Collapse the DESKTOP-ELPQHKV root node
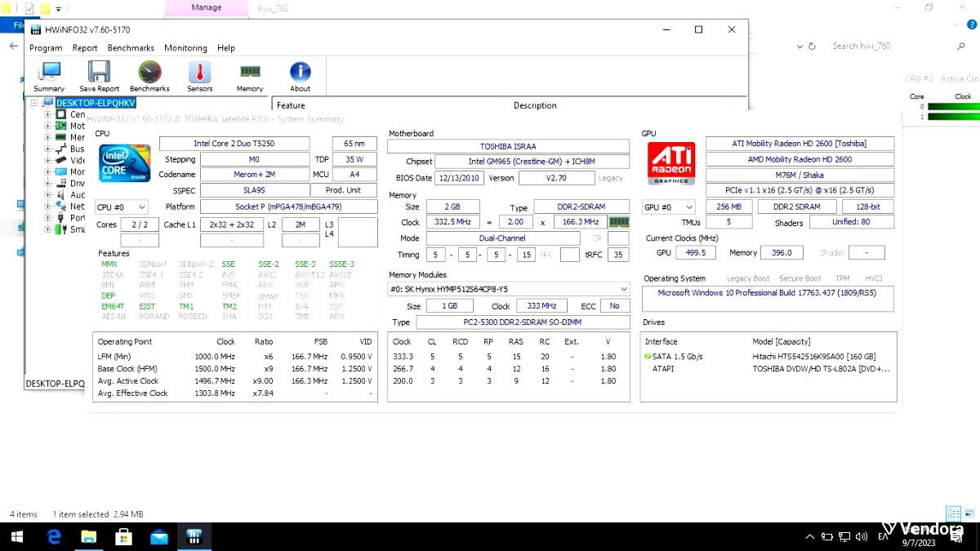 click(34, 104)
